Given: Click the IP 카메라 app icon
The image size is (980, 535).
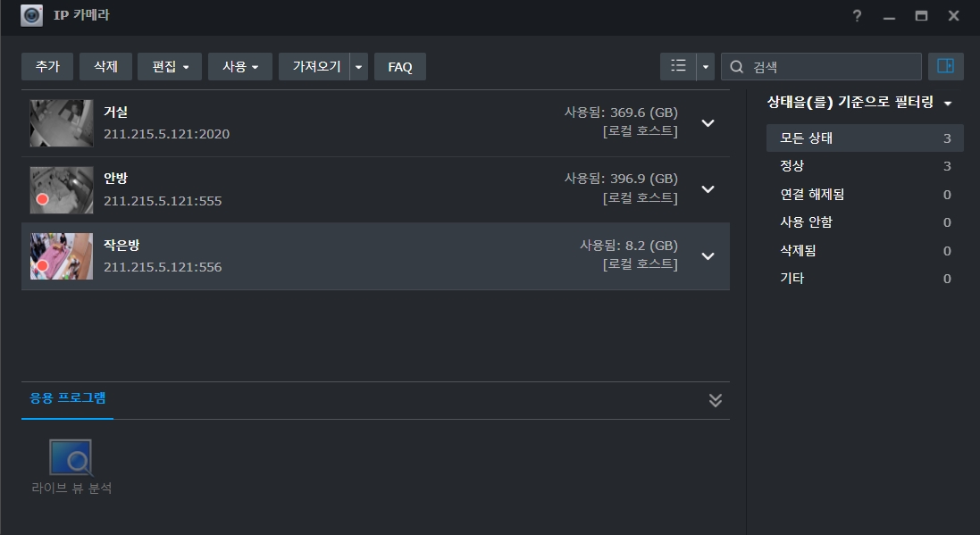Looking at the screenshot, I should click(32, 16).
